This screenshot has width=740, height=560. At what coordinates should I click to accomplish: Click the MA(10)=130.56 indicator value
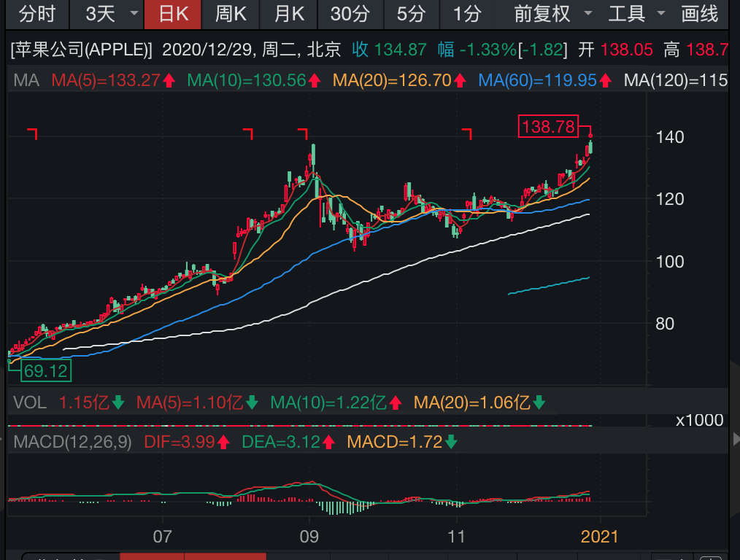(x=254, y=81)
